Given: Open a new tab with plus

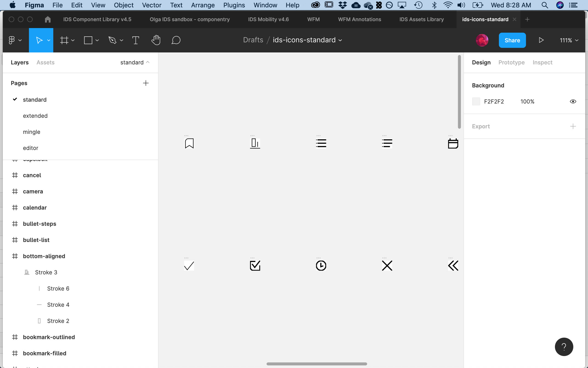Looking at the screenshot, I should (527, 19).
